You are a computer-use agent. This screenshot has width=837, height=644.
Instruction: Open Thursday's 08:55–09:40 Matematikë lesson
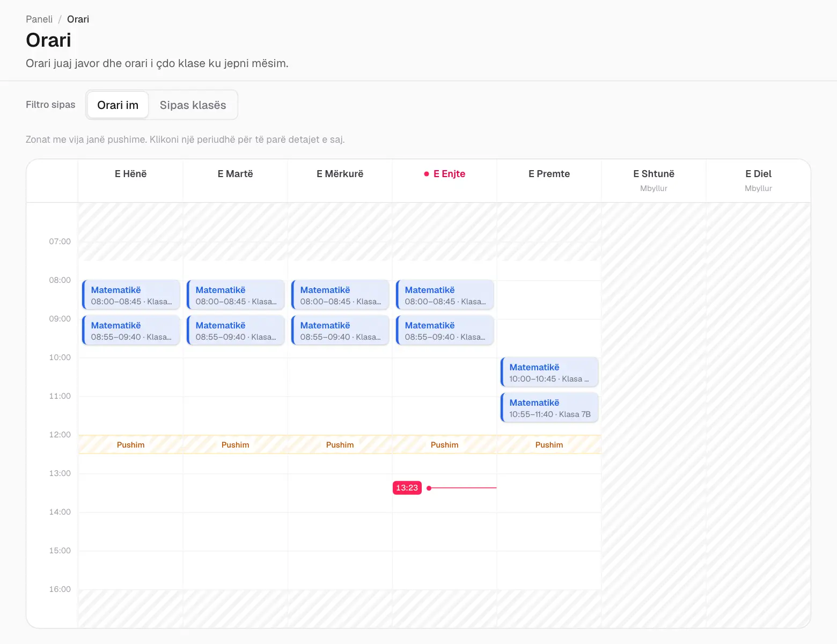click(445, 330)
